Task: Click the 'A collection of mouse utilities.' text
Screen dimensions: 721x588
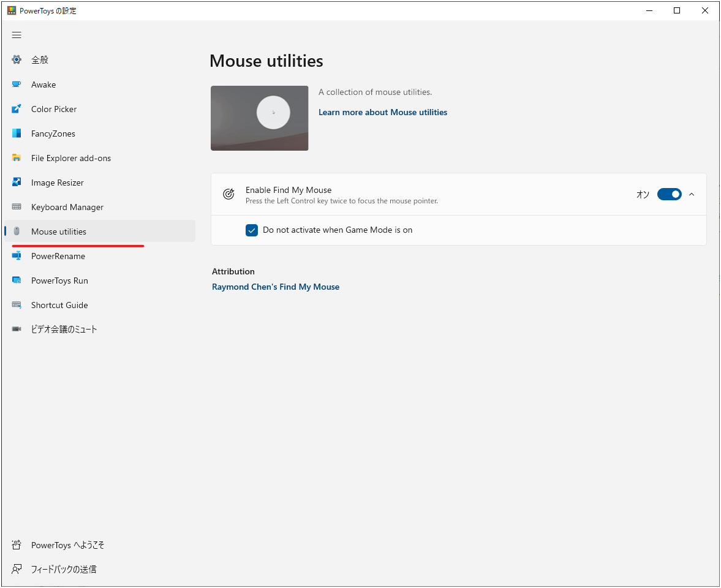Action: 376,92
